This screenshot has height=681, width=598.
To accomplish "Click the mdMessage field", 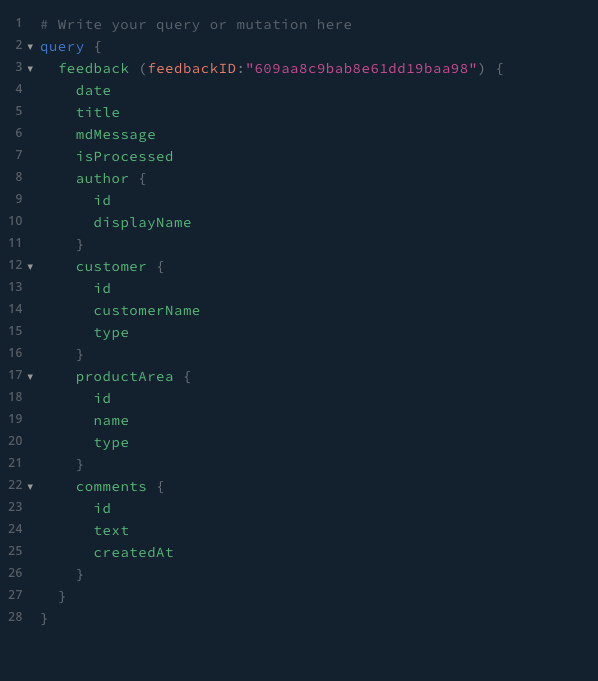I will coord(116,135).
